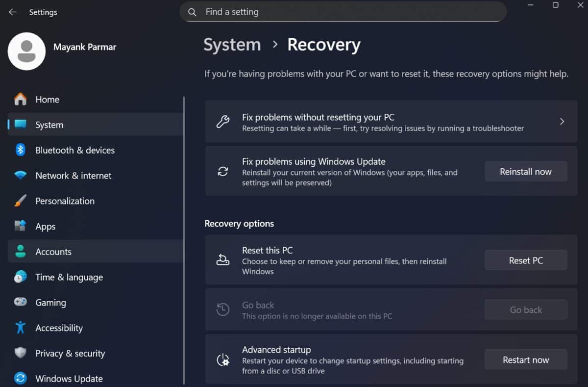Viewport: 588px width, 387px height.
Task: Expand Fix problems without resetting chevron
Action: (x=562, y=122)
